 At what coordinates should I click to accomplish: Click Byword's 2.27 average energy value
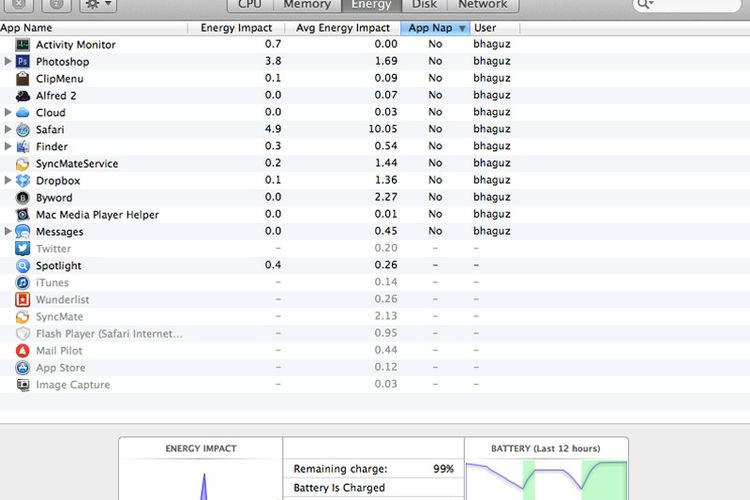click(x=386, y=197)
